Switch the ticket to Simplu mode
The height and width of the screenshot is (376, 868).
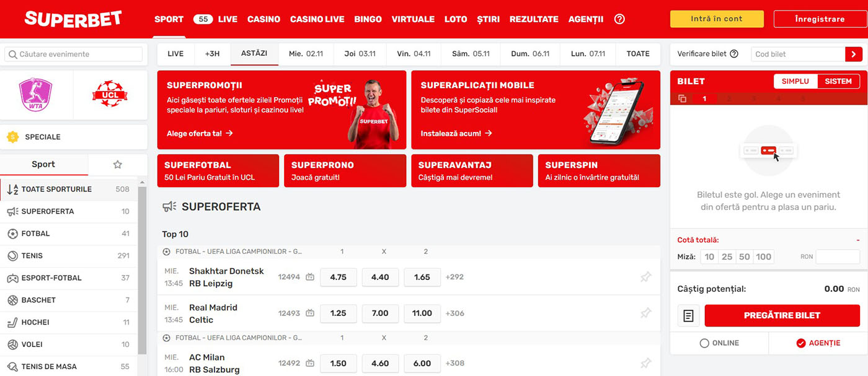pyautogui.click(x=795, y=81)
